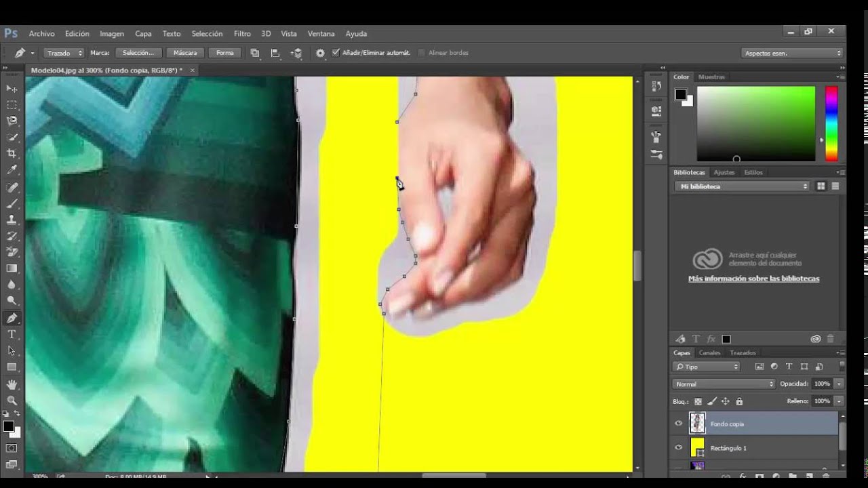The width and height of the screenshot is (868, 488).
Task: Select the Horizontal Type tool
Action: click(x=12, y=334)
